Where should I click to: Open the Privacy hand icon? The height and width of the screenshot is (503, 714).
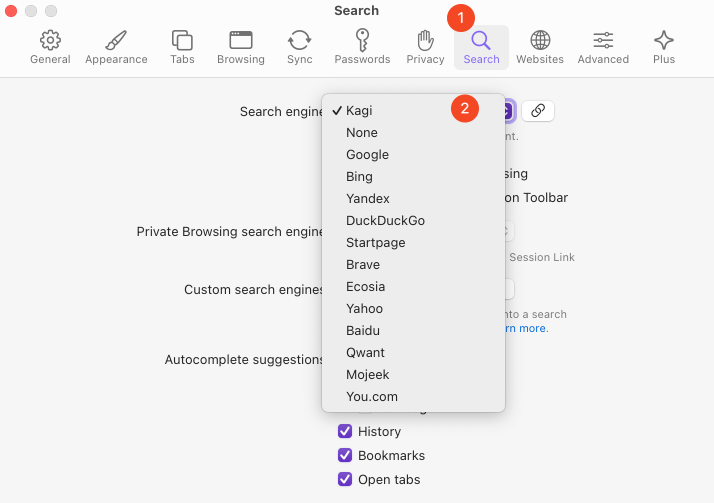click(425, 40)
